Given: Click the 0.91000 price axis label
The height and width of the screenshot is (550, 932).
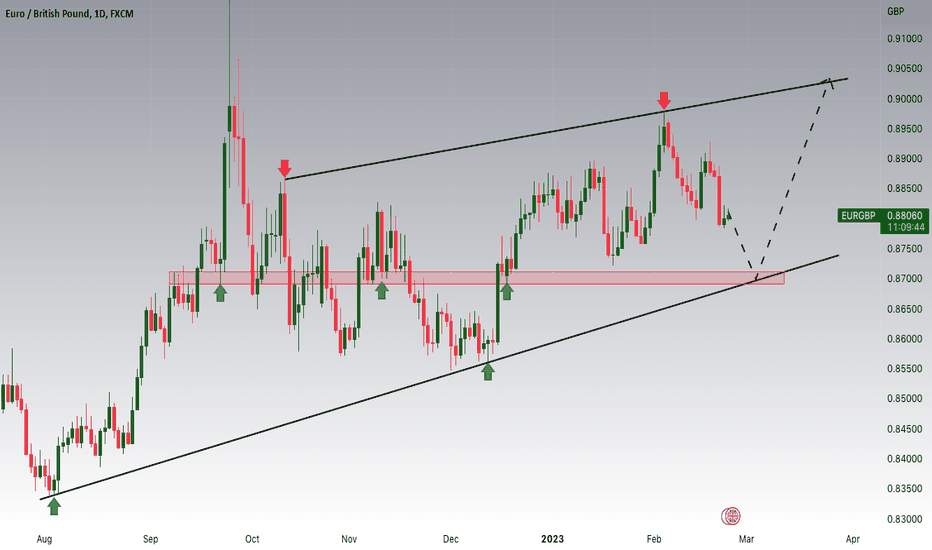Looking at the screenshot, I should (905, 39).
